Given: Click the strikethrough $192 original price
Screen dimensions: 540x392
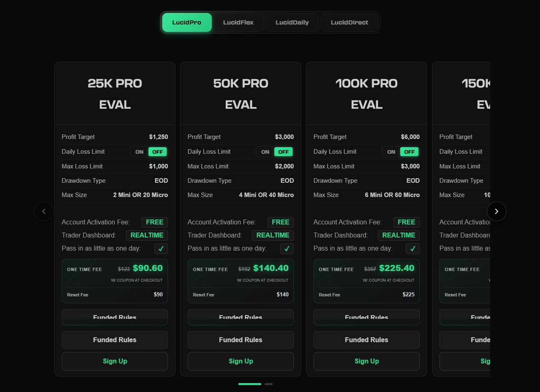Looking at the screenshot, I should [x=244, y=269].
